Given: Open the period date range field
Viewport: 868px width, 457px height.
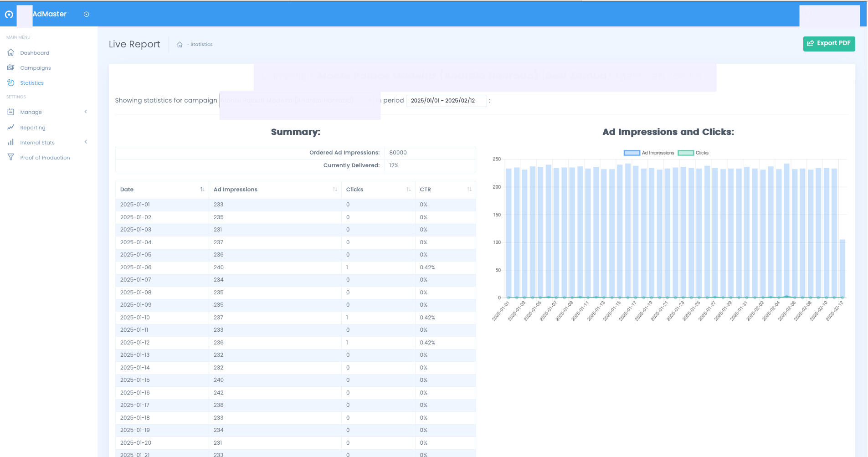Looking at the screenshot, I should [446, 101].
